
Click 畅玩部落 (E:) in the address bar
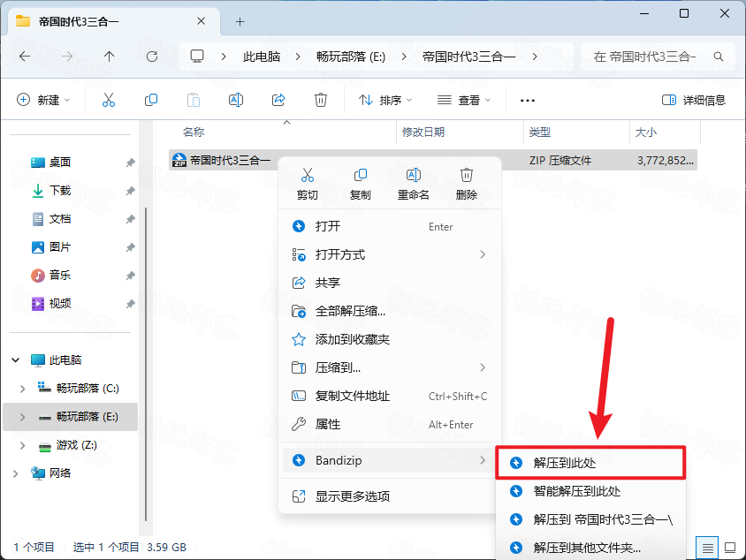351,57
